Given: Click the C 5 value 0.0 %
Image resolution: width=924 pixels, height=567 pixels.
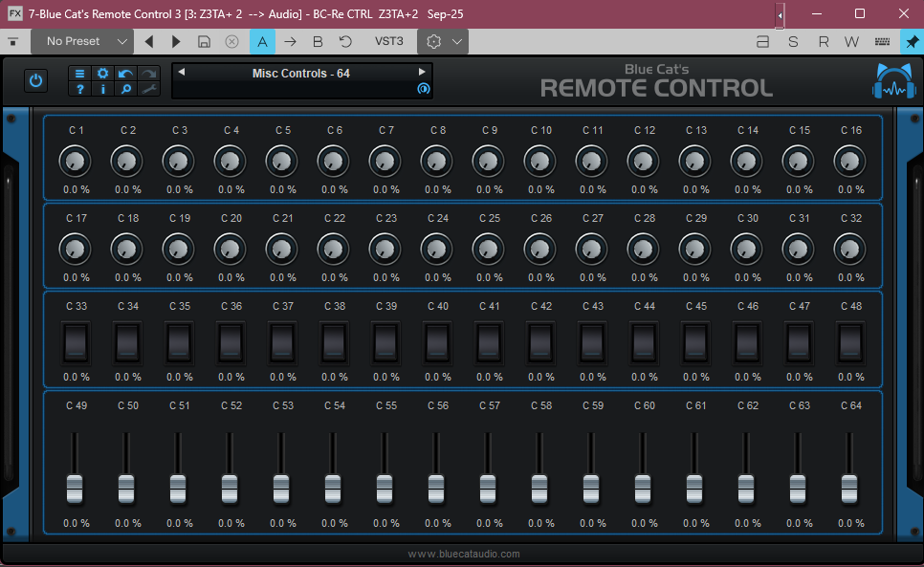Looking at the screenshot, I should (x=283, y=189).
